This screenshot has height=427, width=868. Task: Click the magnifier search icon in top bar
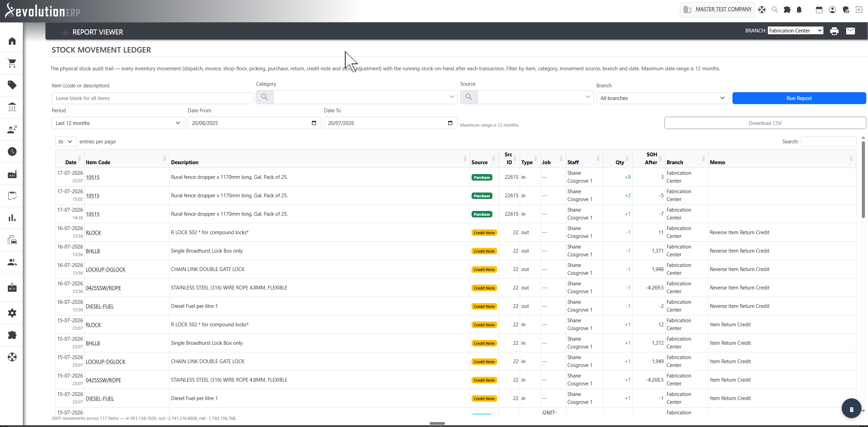coord(775,10)
